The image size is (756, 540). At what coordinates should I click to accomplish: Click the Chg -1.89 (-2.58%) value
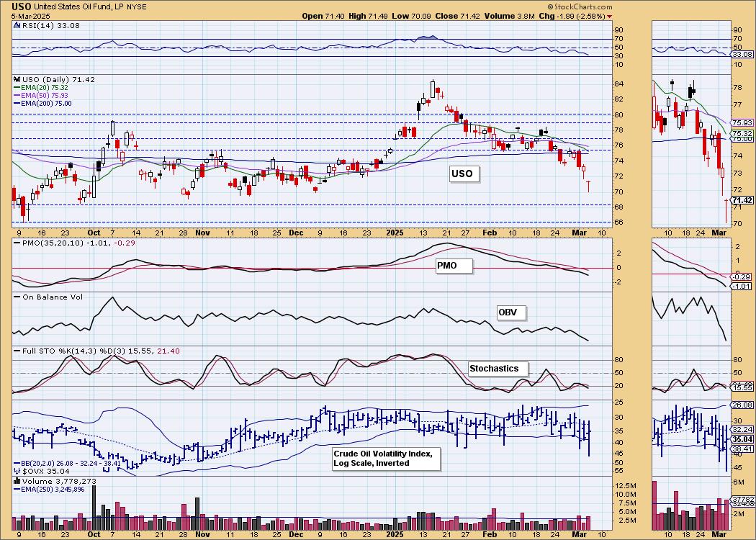click(x=572, y=16)
